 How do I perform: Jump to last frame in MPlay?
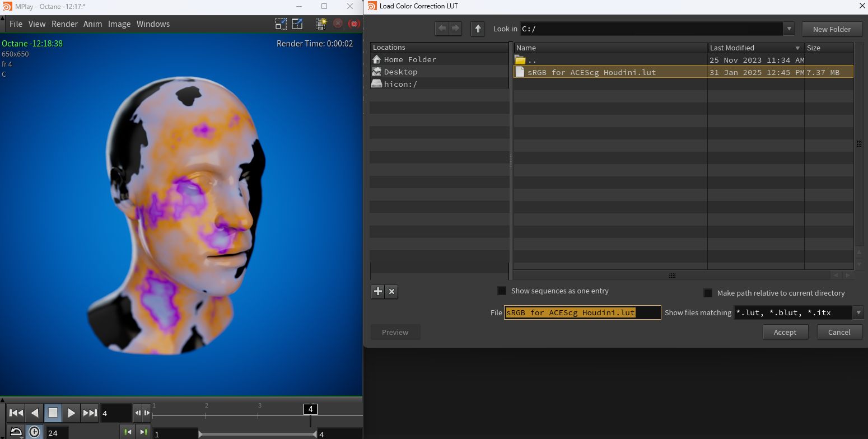(x=90, y=413)
